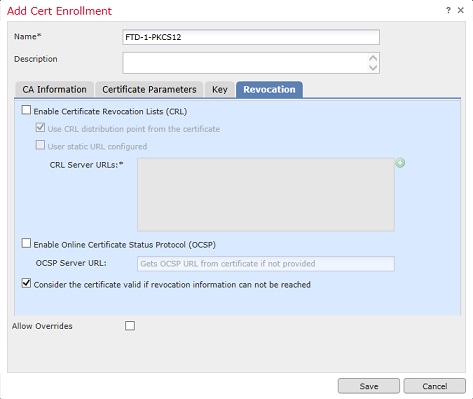Viewport: 473px width, 399px height.
Task: Cancel the cert enrollment dialog
Action: click(435, 386)
